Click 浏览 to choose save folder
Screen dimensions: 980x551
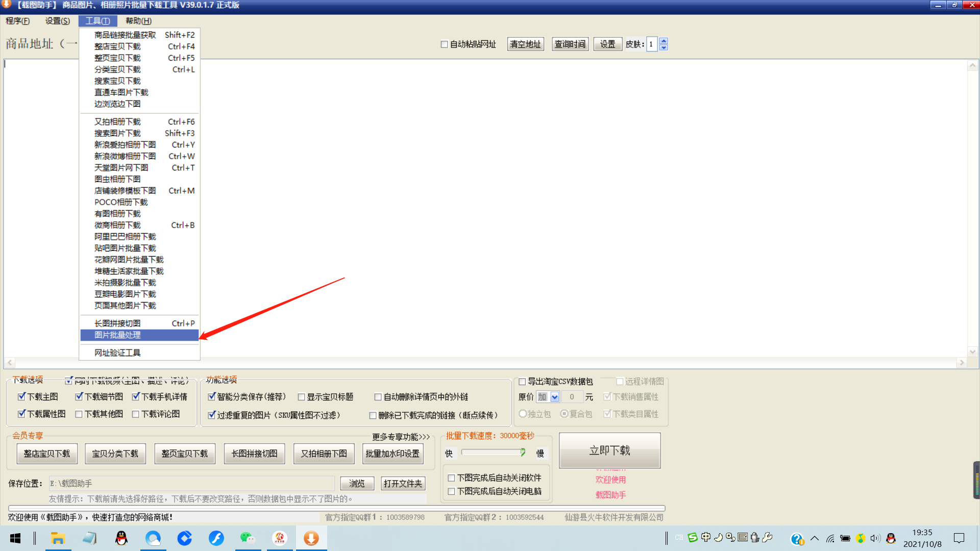[357, 484]
